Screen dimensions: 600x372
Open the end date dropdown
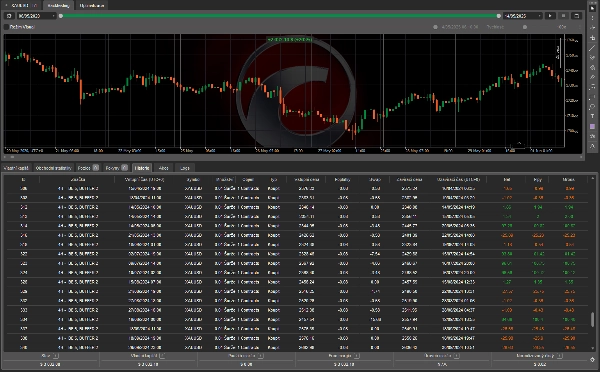[523, 16]
